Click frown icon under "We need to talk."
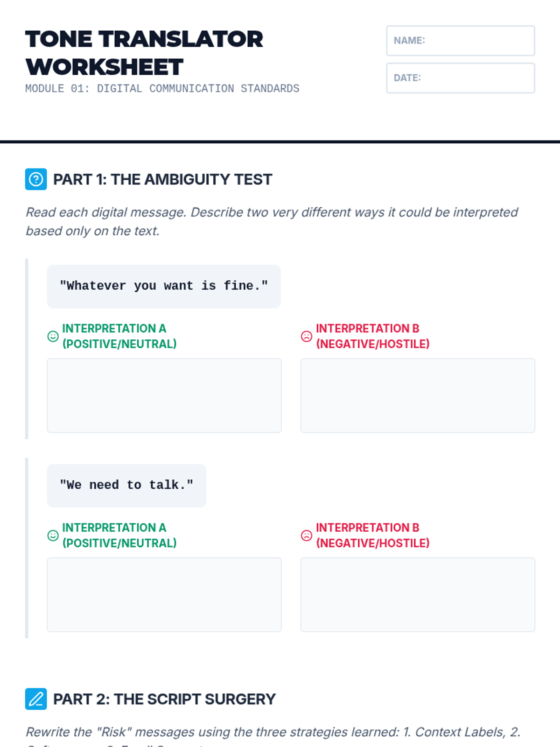 pyautogui.click(x=307, y=536)
